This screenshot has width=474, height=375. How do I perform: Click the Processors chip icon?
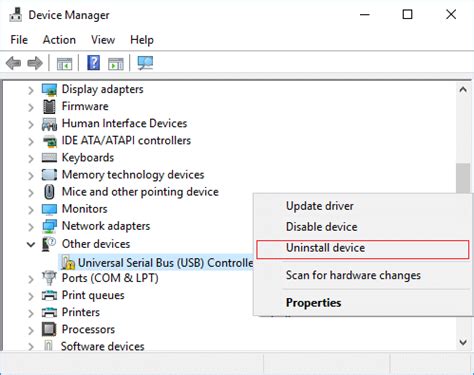click(x=49, y=329)
